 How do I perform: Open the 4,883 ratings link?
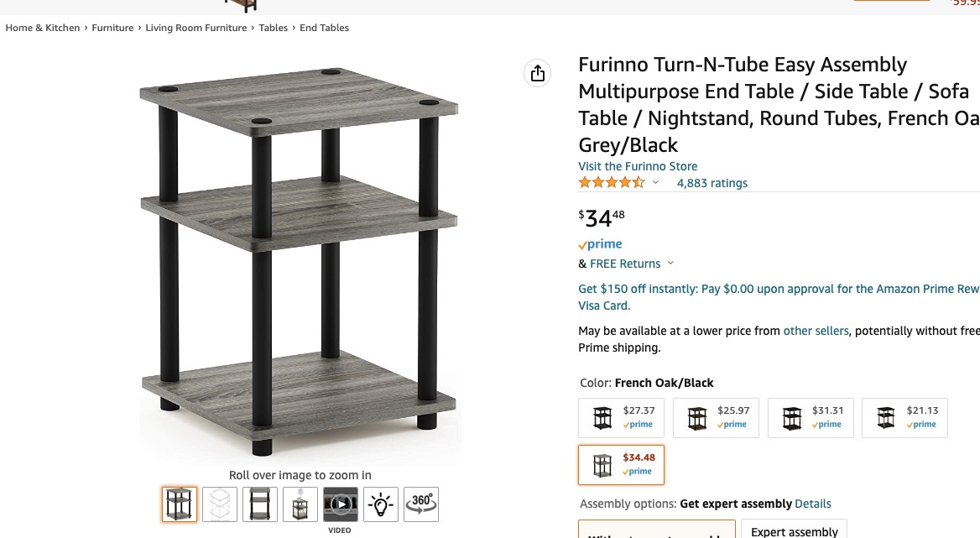[x=712, y=183]
